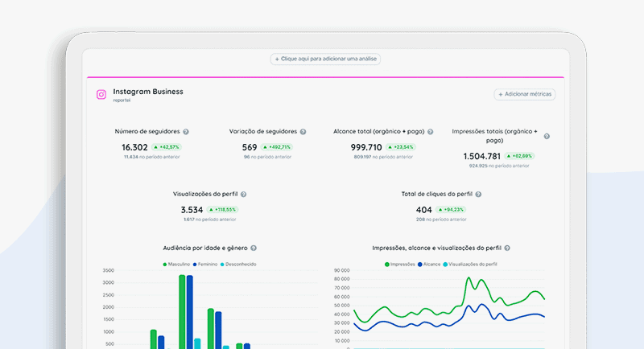Click the +94,23% profile clicks badge

click(x=451, y=210)
